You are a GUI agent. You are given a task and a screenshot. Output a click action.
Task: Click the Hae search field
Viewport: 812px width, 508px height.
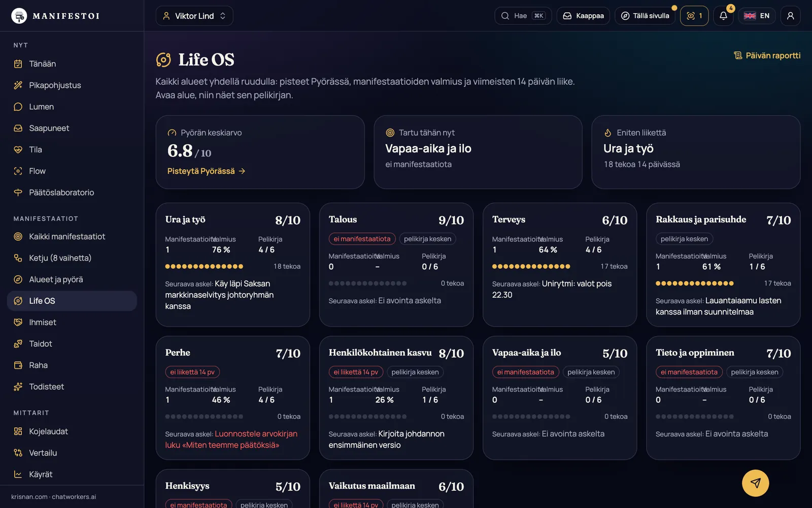tap(523, 16)
